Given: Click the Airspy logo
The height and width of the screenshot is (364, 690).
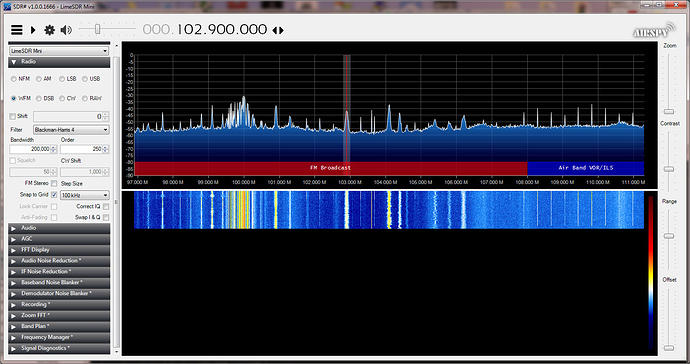Looking at the screenshot, I should (x=654, y=31).
